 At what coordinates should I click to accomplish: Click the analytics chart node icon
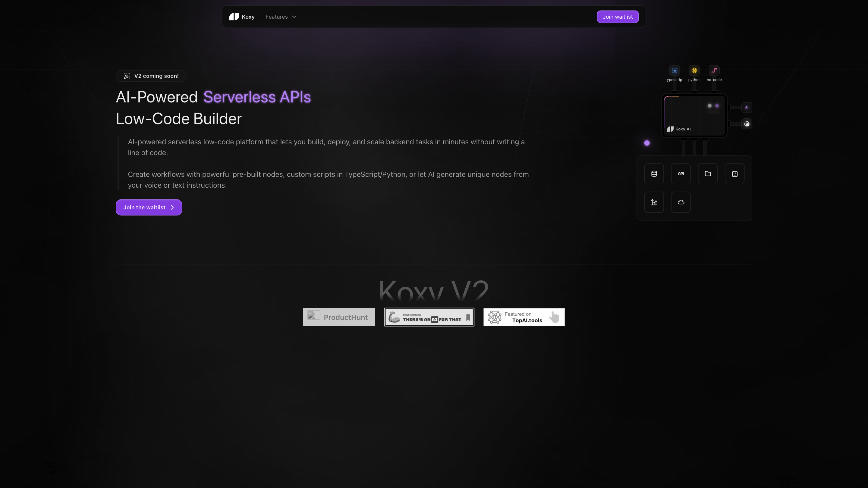pos(654,202)
